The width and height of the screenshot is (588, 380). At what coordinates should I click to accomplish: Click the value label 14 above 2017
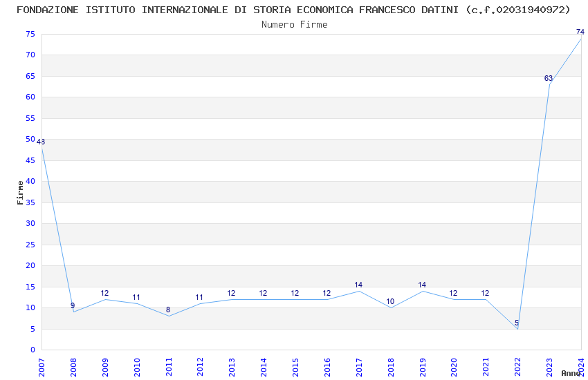tap(358, 285)
